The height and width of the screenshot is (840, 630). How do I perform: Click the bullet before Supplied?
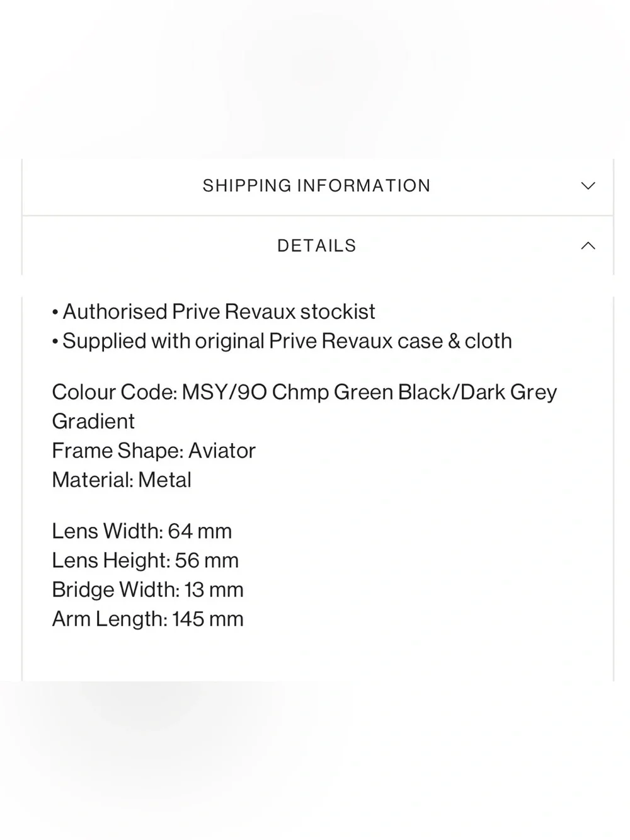click(x=55, y=342)
